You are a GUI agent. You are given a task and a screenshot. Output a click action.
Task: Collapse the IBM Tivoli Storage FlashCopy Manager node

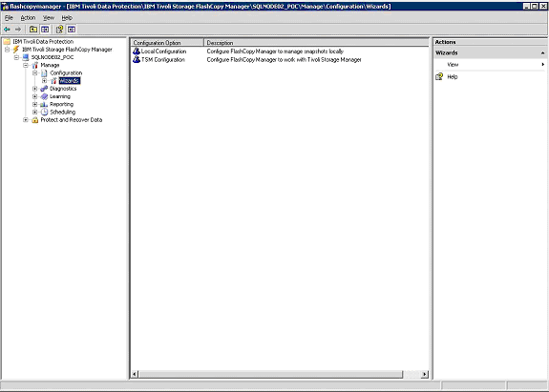pos(7,50)
